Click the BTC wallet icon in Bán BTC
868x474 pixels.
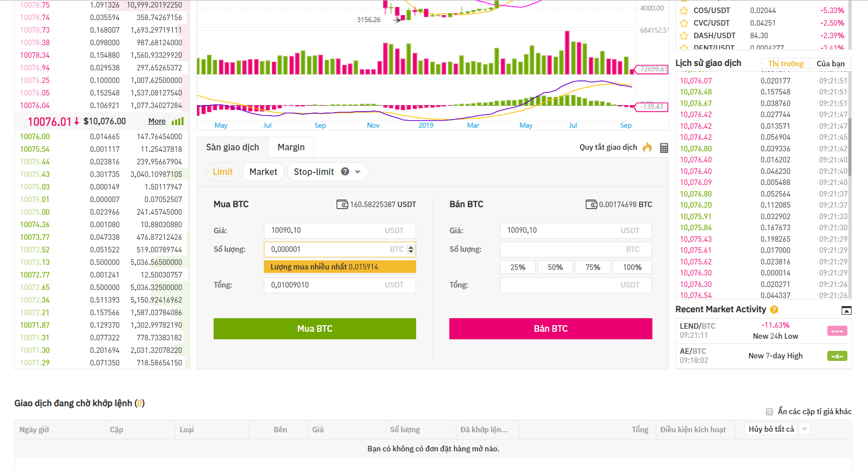coord(591,205)
